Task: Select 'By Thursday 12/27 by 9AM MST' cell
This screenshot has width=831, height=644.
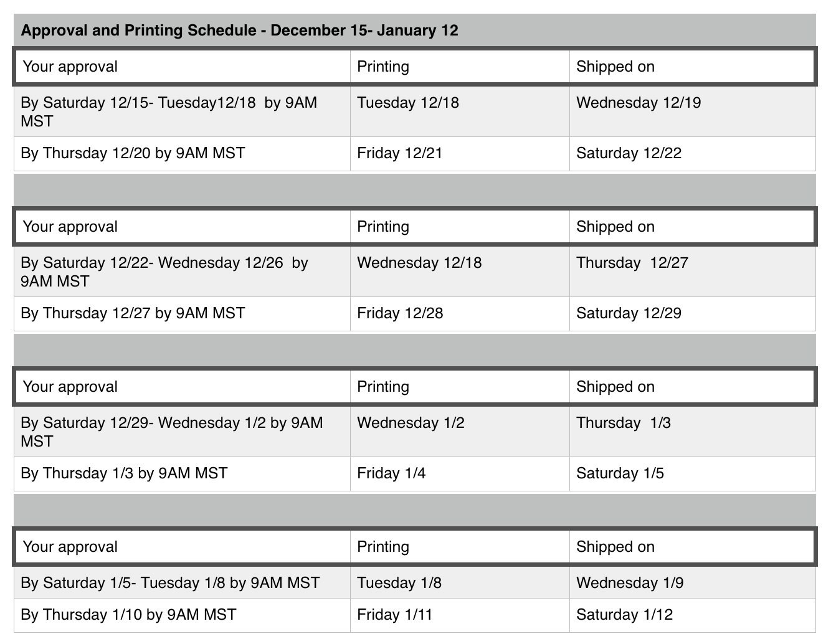Action: [183, 313]
